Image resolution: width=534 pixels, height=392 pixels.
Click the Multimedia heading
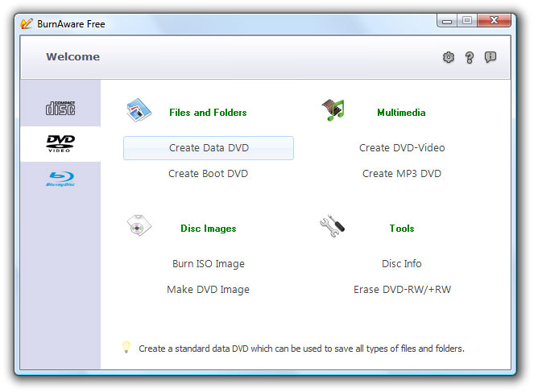click(x=401, y=113)
